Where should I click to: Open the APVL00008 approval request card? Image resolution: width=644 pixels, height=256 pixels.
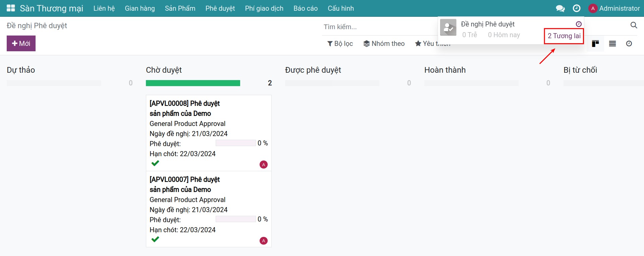209,133
